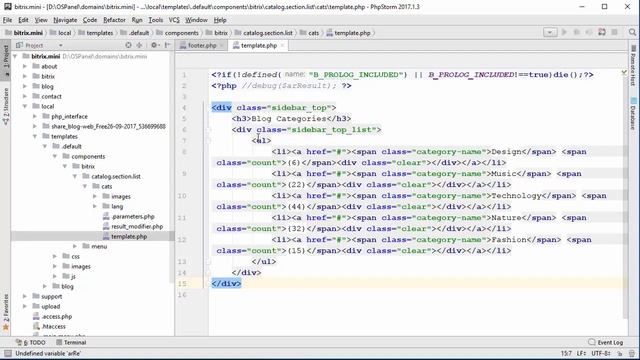
Task: Click the Run button in toolbar
Action: coord(564,32)
